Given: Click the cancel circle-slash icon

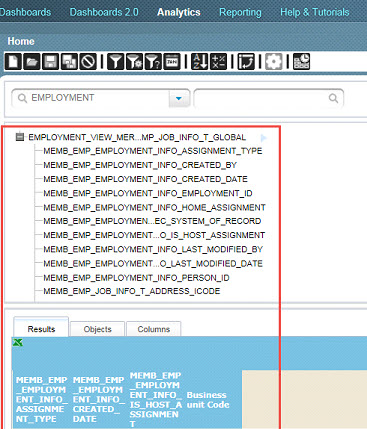Looking at the screenshot, I should [x=88, y=62].
